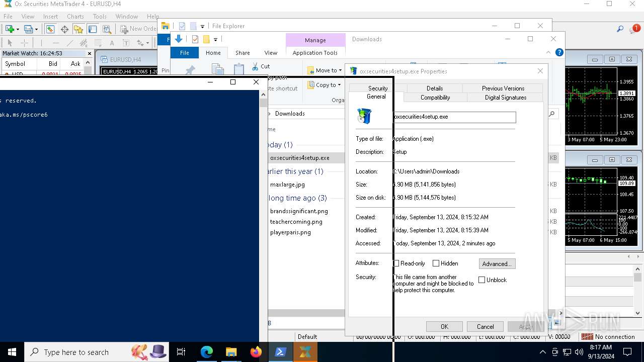The height and width of the screenshot is (362, 644).
Task: Click the New Chart icon in MetaTrader toolbar
Action: point(10,29)
